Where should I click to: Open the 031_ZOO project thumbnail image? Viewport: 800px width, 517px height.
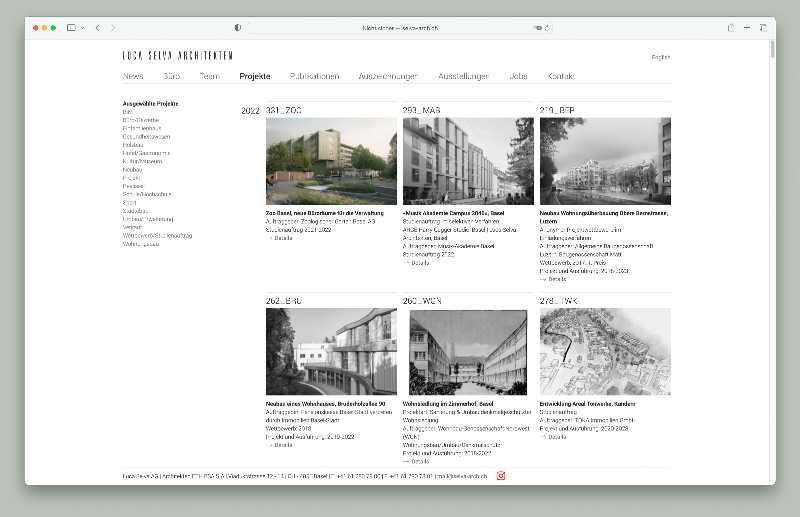pyautogui.click(x=331, y=161)
